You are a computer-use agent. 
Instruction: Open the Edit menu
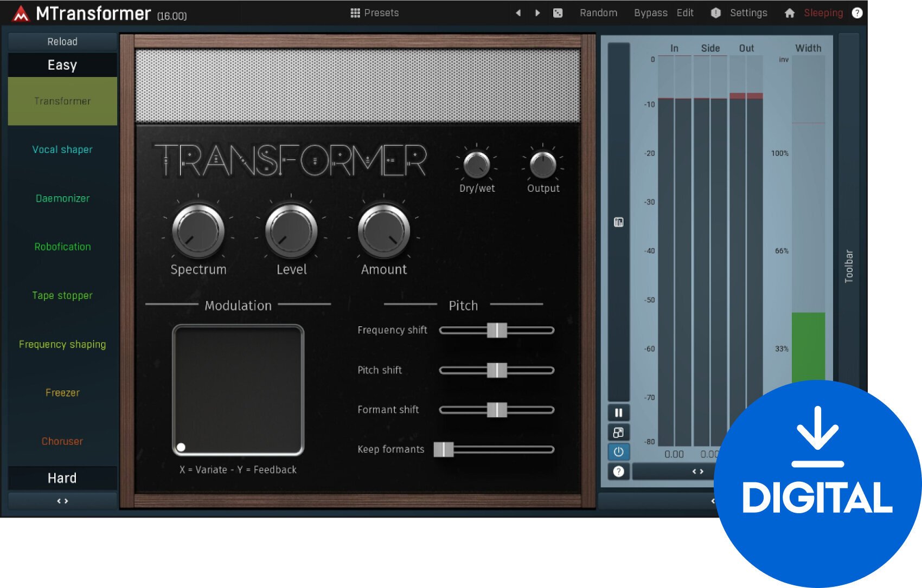[x=685, y=12]
